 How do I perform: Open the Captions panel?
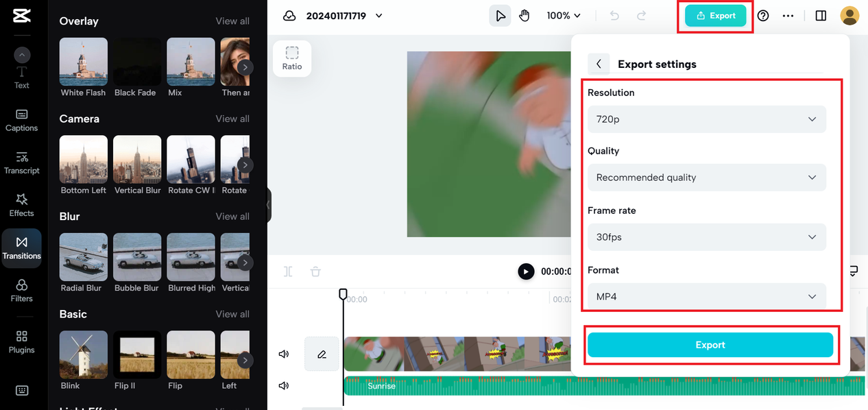pos(22,120)
